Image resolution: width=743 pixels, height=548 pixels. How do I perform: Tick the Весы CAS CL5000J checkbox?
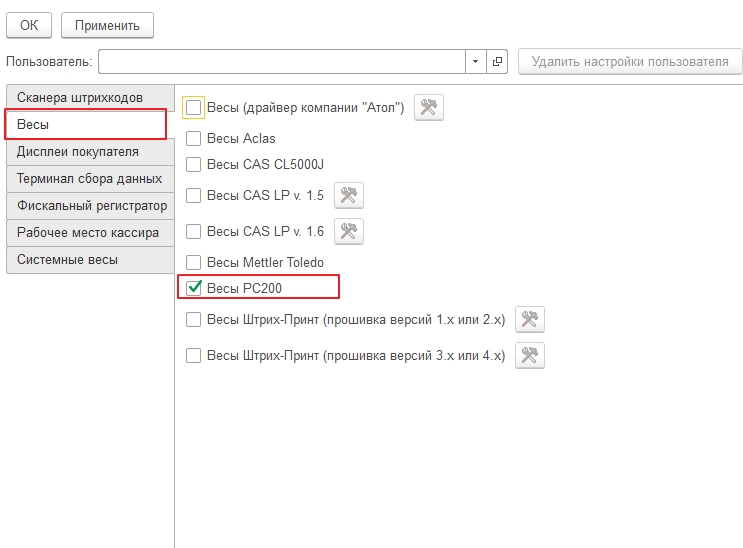tap(194, 164)
